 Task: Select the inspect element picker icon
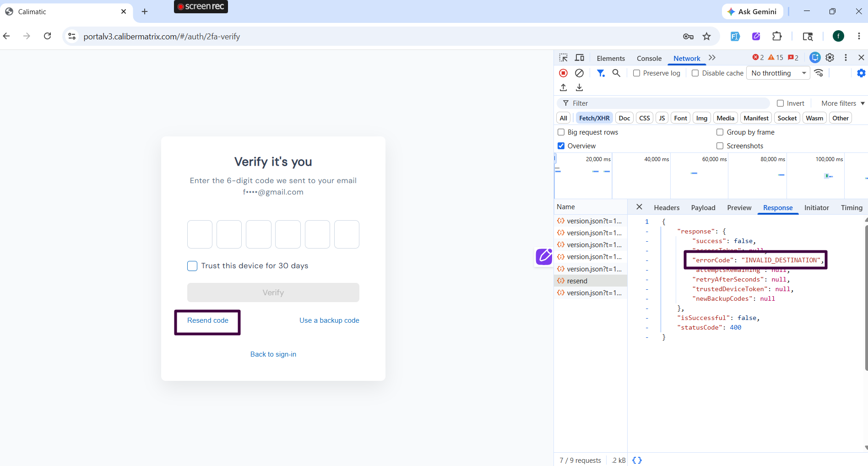click(564, 58)
